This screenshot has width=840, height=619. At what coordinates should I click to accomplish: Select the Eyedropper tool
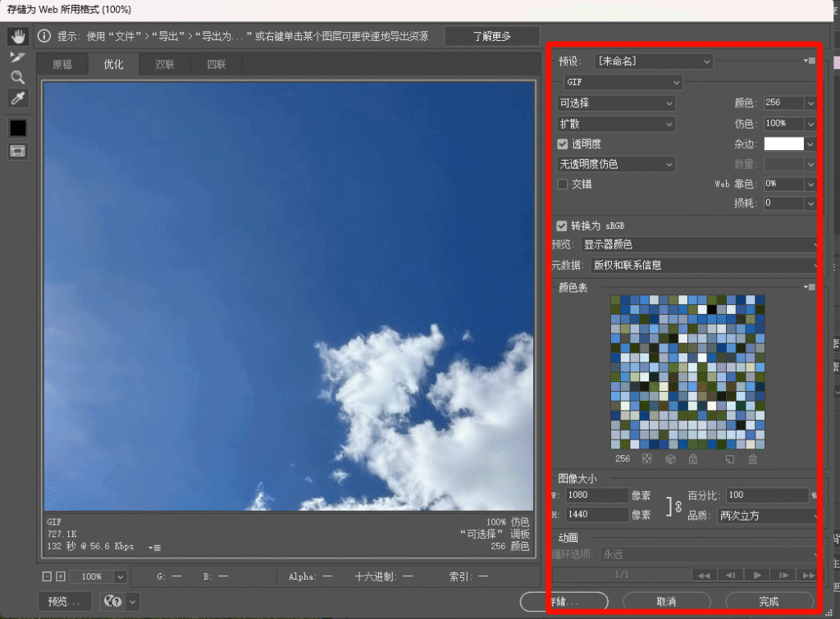[18, 98]
